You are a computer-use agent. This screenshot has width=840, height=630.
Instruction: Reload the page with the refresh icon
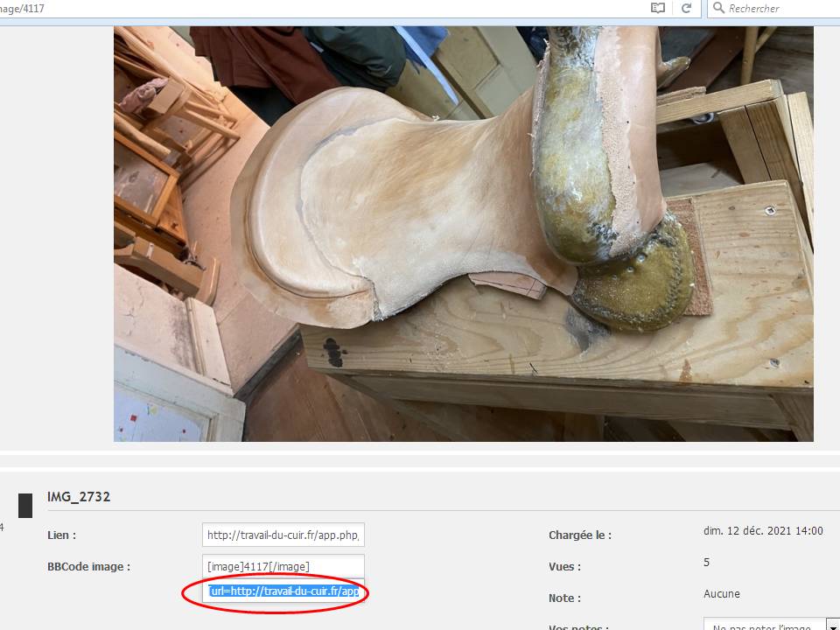pyautogui.click(x=687, y=8)
